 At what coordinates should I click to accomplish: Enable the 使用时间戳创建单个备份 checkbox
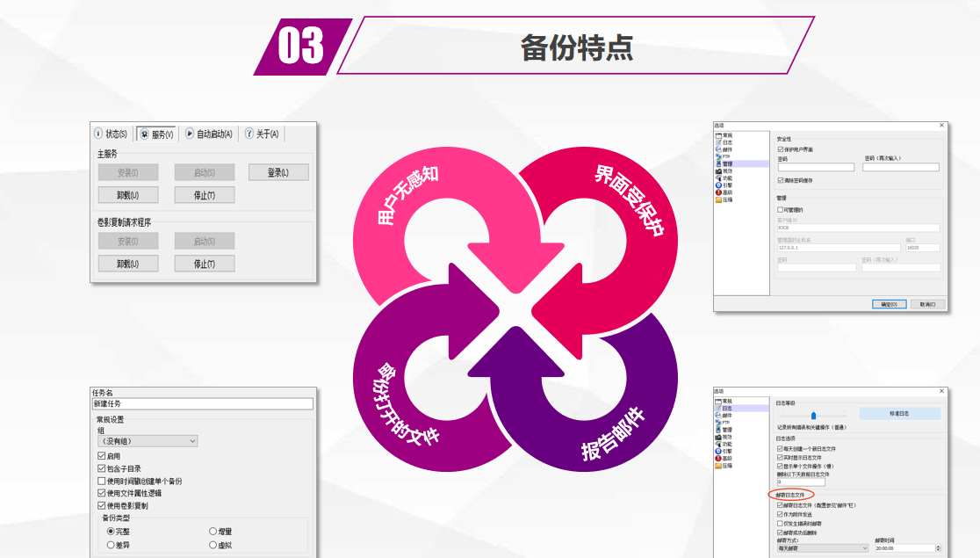(101, 482)
